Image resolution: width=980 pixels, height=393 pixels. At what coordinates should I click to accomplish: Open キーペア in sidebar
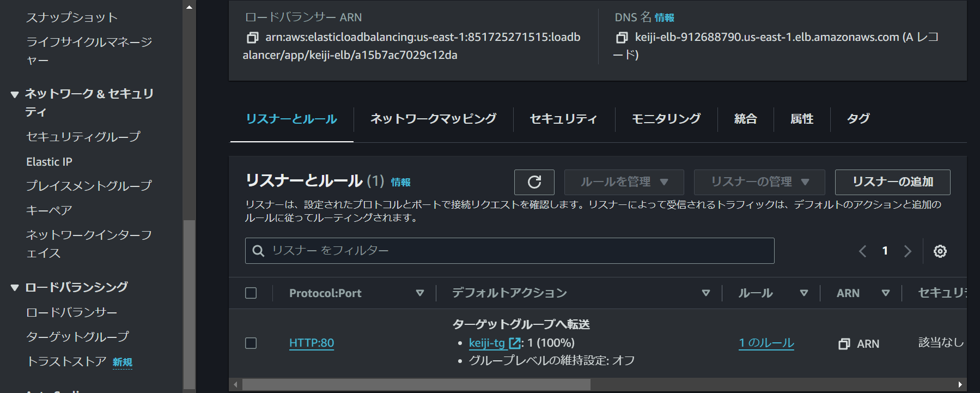point(49,210)
